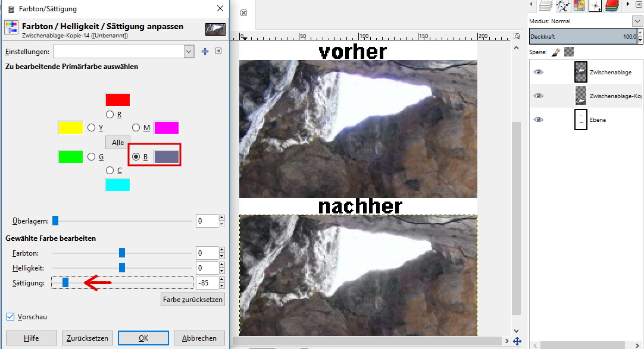
Task: Hide the Zwischenablage layer with eye icon
Action: click(x=538, y=72)
